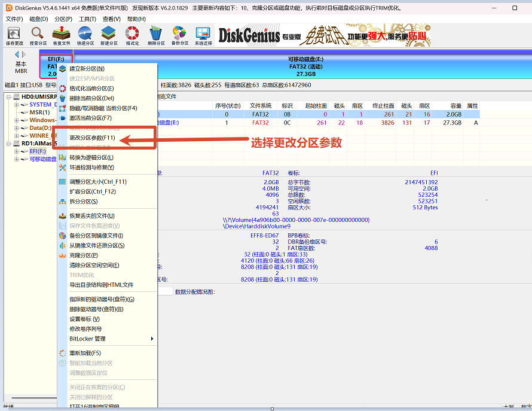This screenshot has width=532, height=411.
Task: Choose 清除分区空闲空间(E) entry
Action: (107, 265)
